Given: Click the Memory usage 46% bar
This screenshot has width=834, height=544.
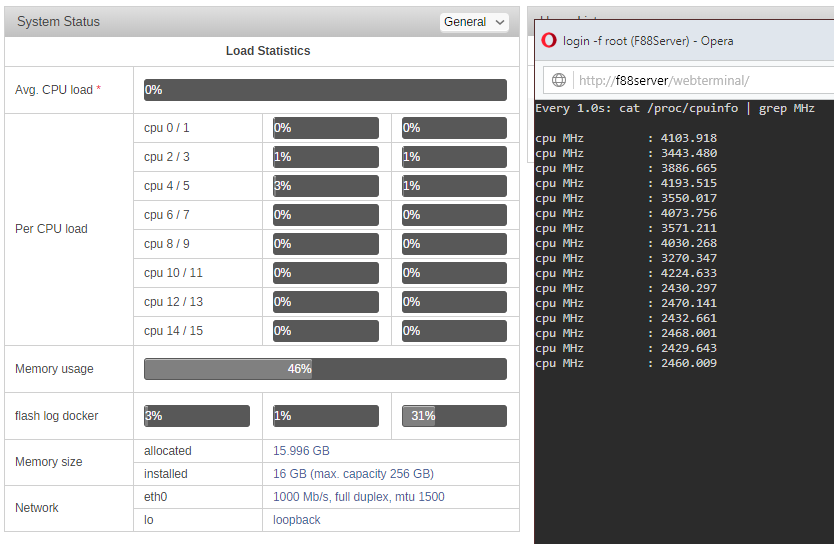Looking at the screenshot, I should coord(325,369).
